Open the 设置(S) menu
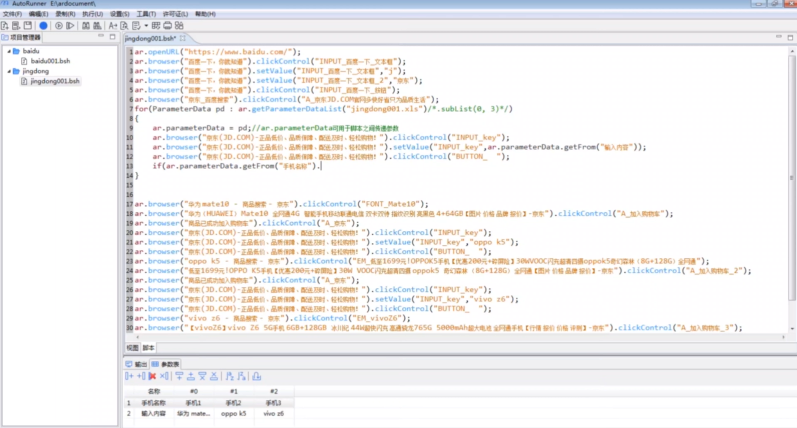The width and height of the screenshot is (797, 428). pos(119,15)
